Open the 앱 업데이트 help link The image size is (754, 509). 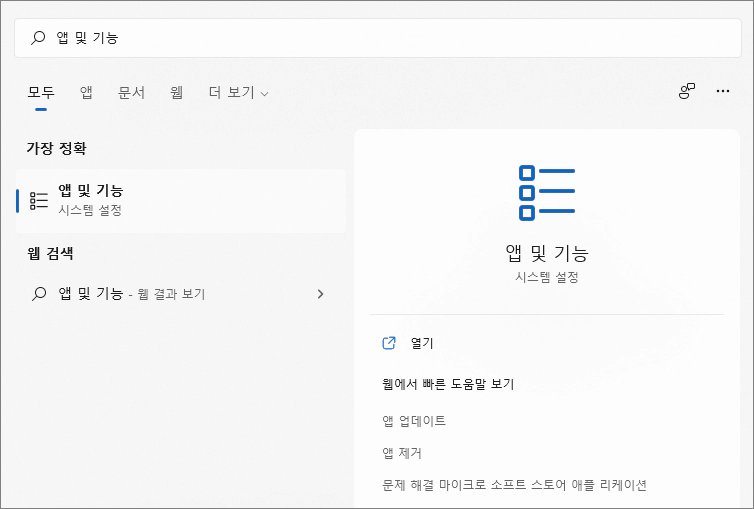tap(414, 421)
